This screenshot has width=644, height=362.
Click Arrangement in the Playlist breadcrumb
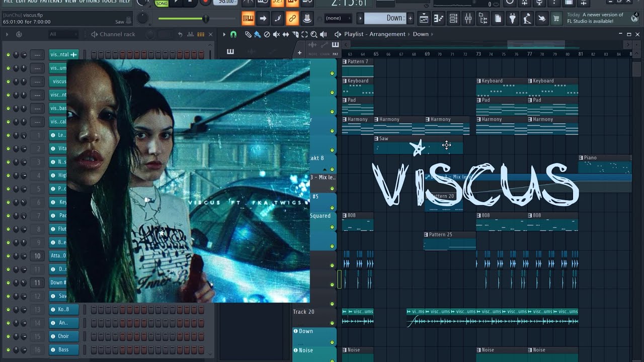(x=387, y=34)
